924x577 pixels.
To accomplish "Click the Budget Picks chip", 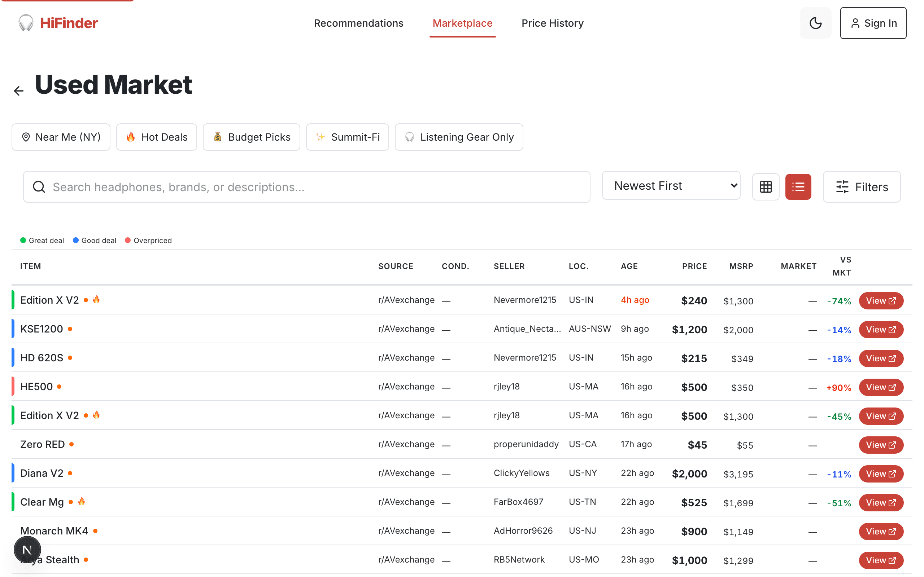I will click(x=251, y=137).
